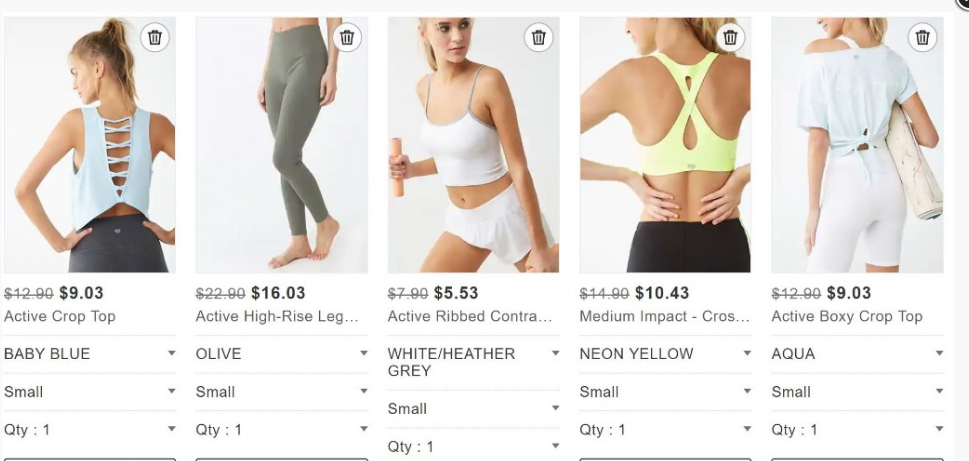Select size dropdown for Active Crop Top
969x461 pixels.
pyautogui.click(x=90, y=392)
